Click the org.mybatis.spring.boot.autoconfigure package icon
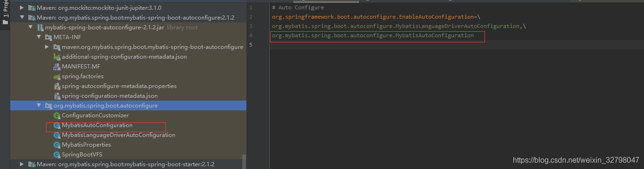The width and height of the screenshot is (644, 169). click(48, 106)
